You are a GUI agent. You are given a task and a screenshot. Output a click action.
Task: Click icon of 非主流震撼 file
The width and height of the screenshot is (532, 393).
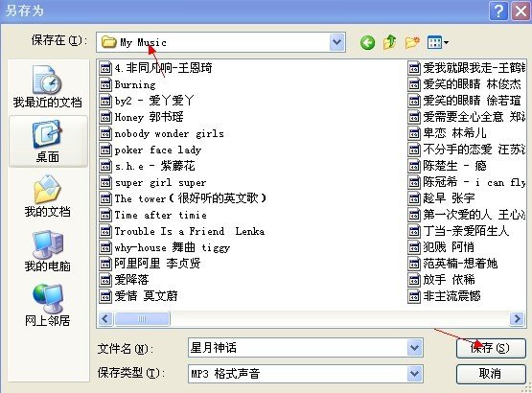414,296
